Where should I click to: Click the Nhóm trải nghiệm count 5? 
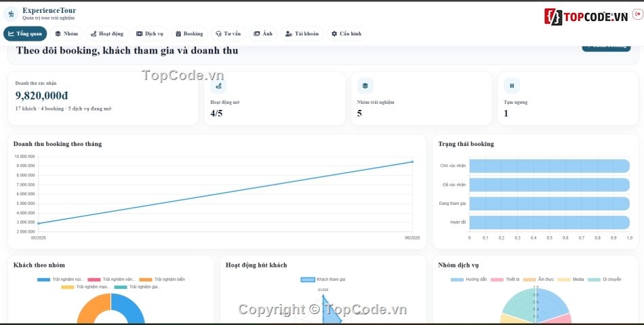coord(359,113)
